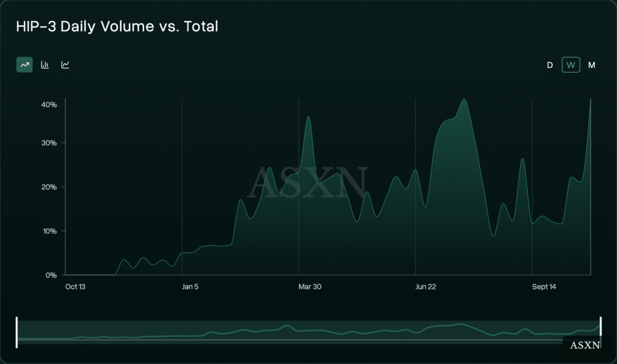Switch to the bar chart view icon

45,65
